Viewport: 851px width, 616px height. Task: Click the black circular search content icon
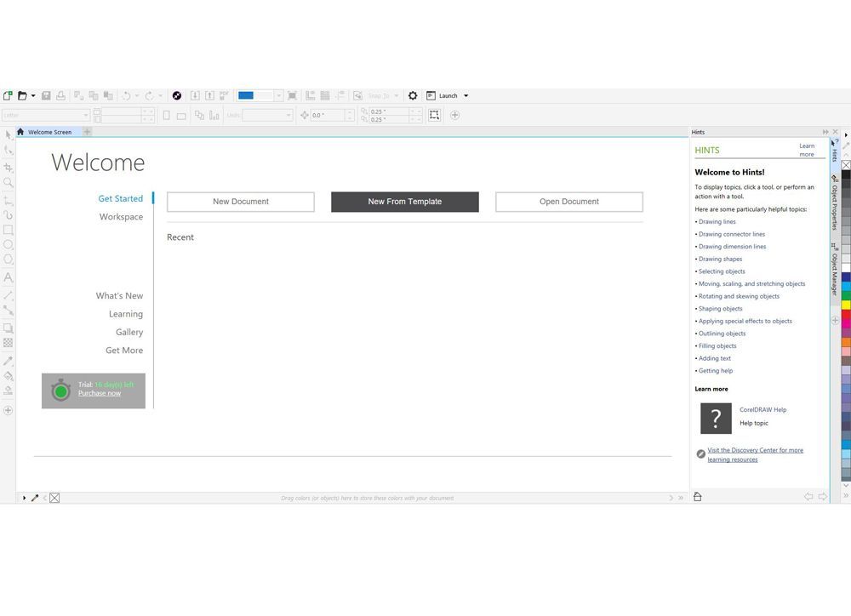177,95
